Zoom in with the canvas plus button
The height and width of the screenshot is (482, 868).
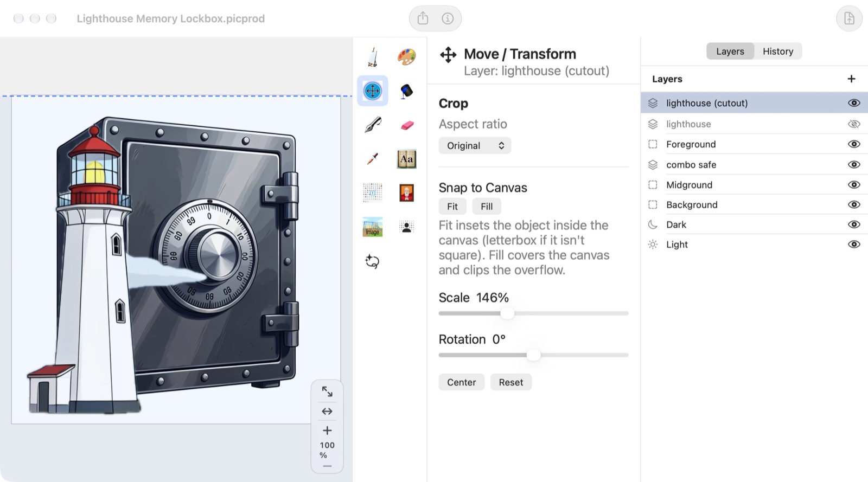pyautogui.click(x=327, y=430)
